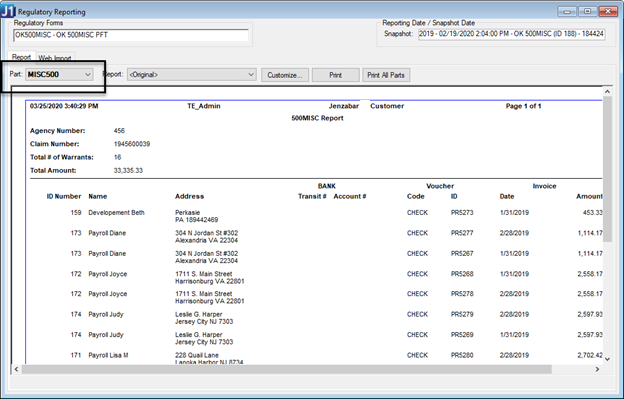The width and height of the screenshot is (624, 399).
Task: Click the PR5273 row's CHECK code
Action: click(x=417, y=212)
